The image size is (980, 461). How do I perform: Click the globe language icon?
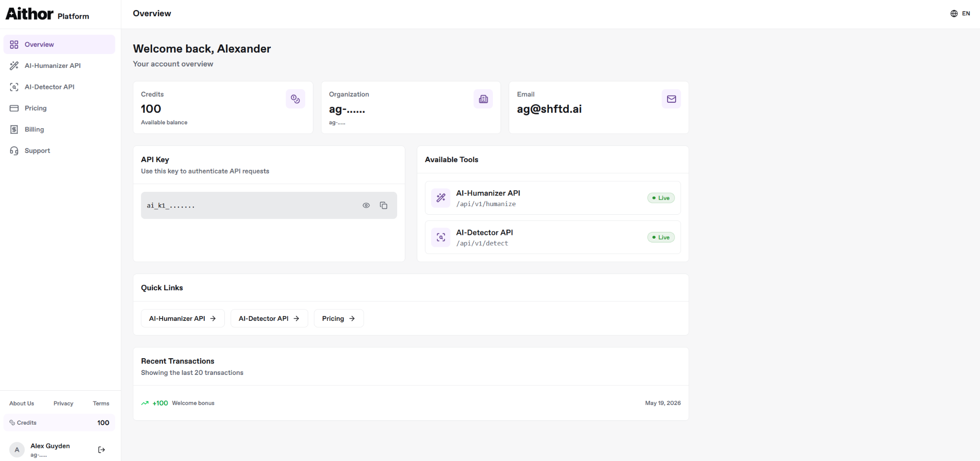tap(954, 13)
